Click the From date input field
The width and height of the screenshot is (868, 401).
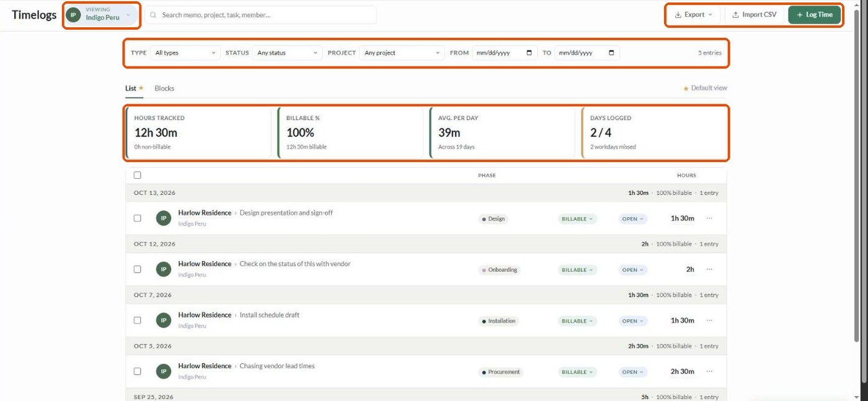pyautogui.click(x=504, y=53)
